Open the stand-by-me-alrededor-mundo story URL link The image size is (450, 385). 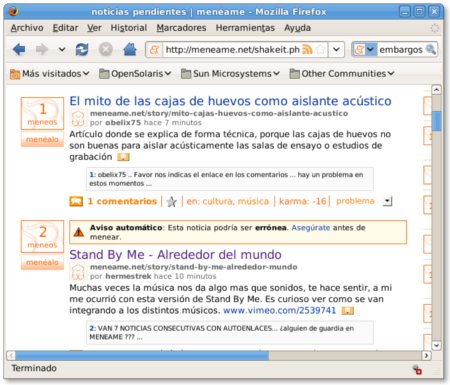(194, 267)
